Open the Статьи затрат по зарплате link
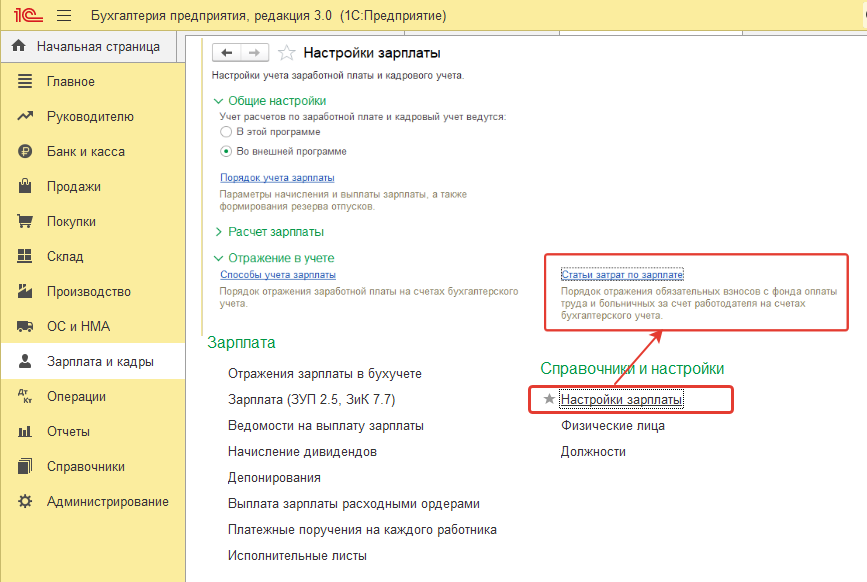867x582 pixels. [623, 275]
